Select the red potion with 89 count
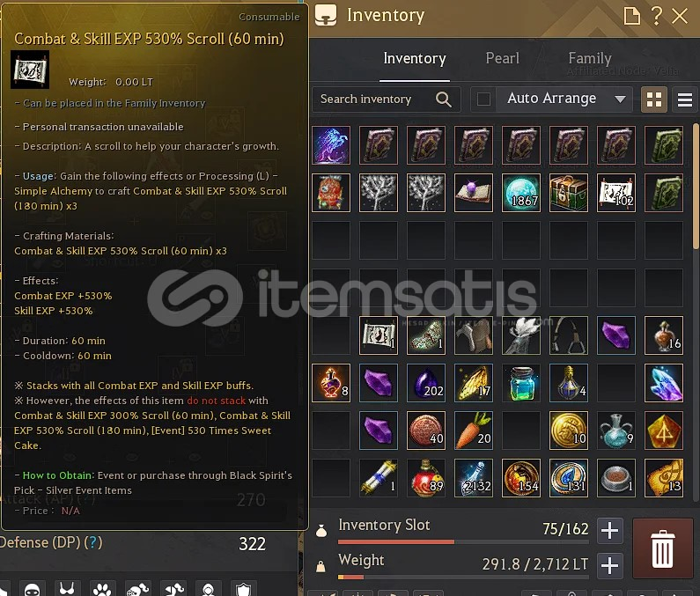 point(426,478)
